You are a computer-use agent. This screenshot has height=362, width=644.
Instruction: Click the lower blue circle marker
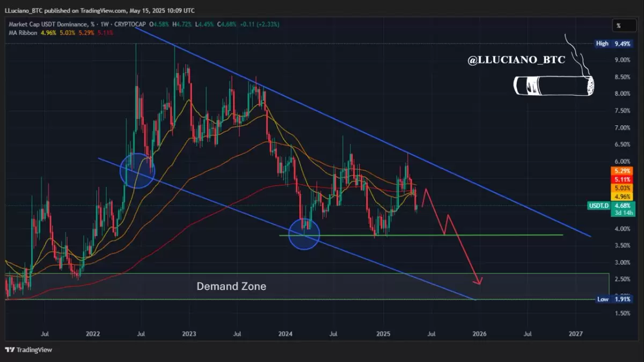tap(304, 234)
